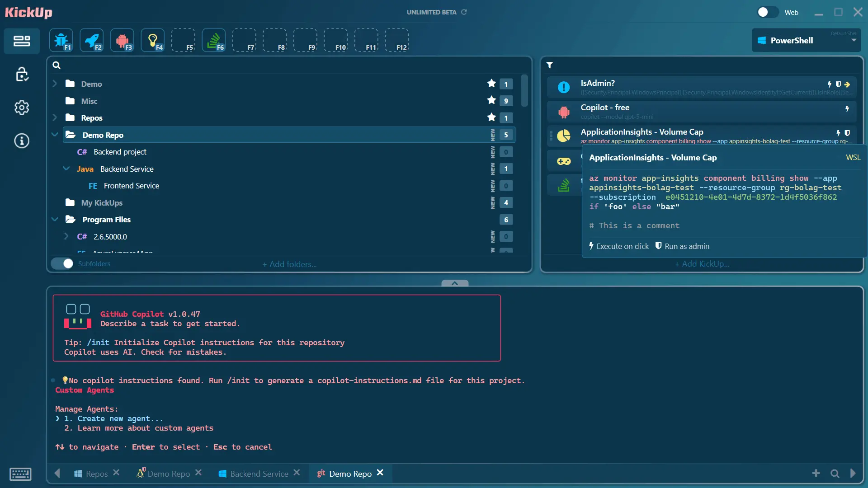Image resolution: width=868 pixels, height=488 pixels.
Task: Click the Copilot red android icon
Action: [564, 112]
